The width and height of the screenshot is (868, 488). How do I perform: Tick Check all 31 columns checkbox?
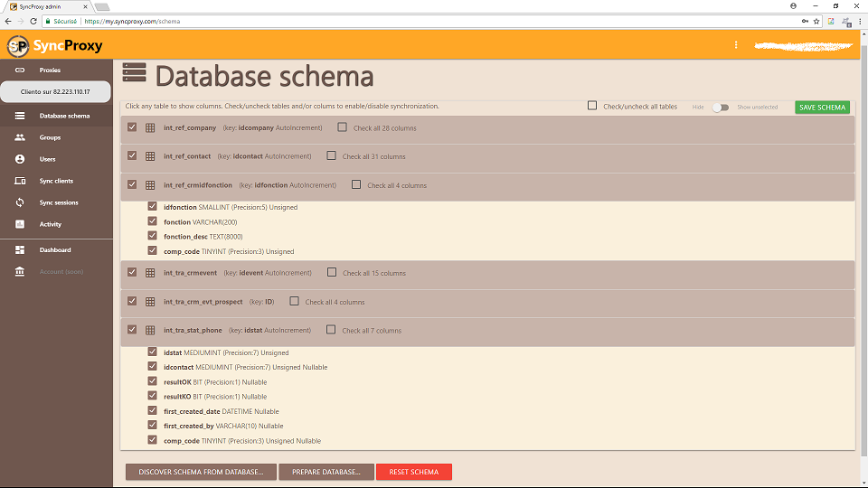coord(331,156)
